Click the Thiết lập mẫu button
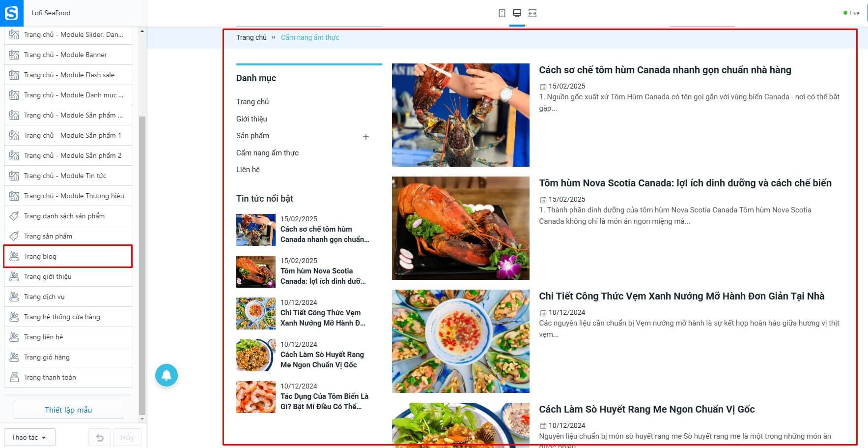 click(68, 410)
